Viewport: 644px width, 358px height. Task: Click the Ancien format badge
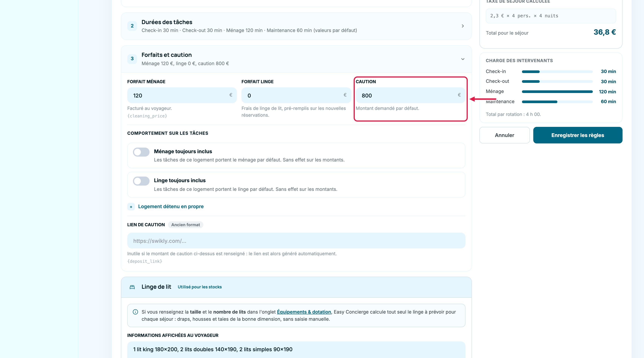point(185,225)
